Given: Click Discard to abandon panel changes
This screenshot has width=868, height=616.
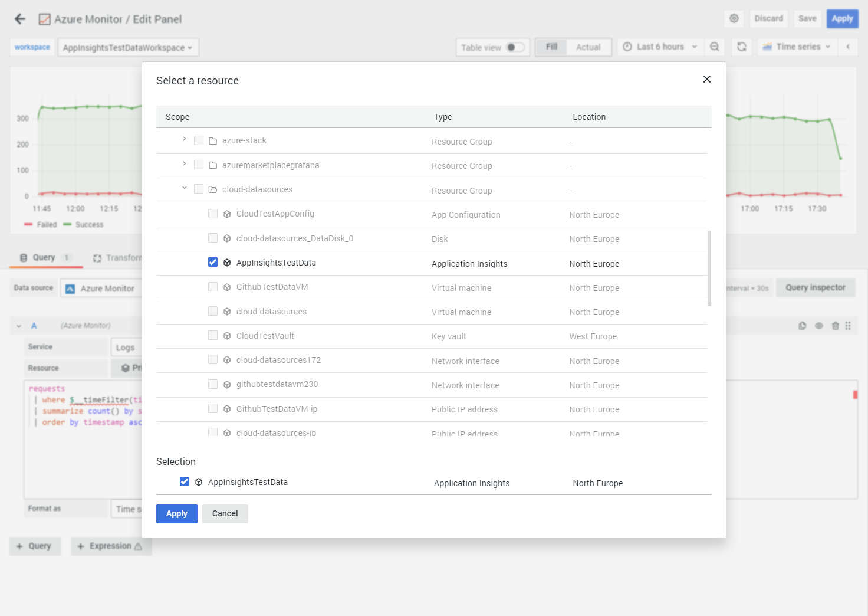Looking at the screenshot, I should pyautogui.click(x=768, y=18).
